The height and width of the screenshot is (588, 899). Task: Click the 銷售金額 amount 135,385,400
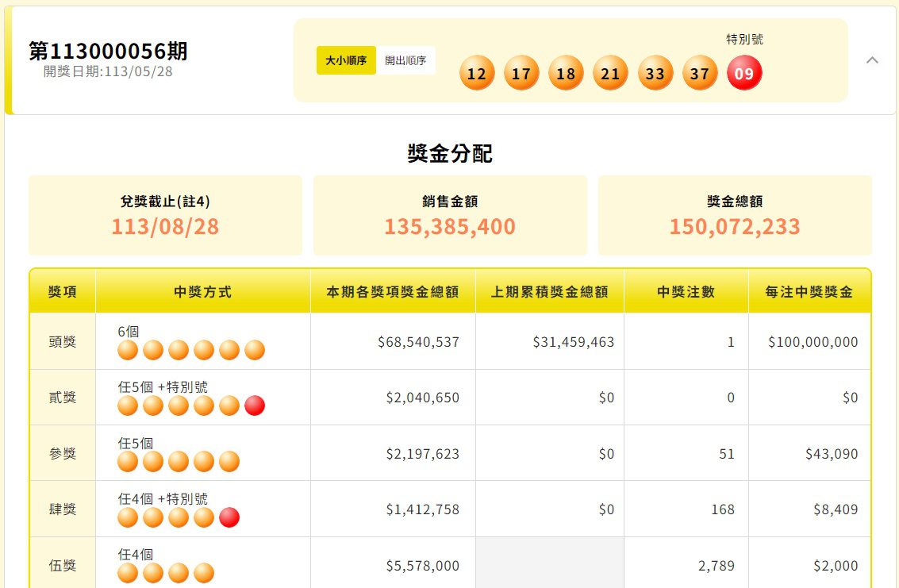pos(450,227)
